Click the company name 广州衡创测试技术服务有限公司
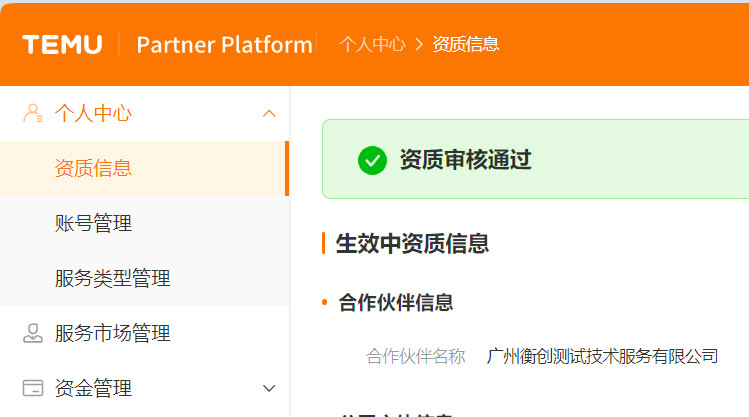The height and width of the screenshot is (417, 749). (x=602, y=356)
